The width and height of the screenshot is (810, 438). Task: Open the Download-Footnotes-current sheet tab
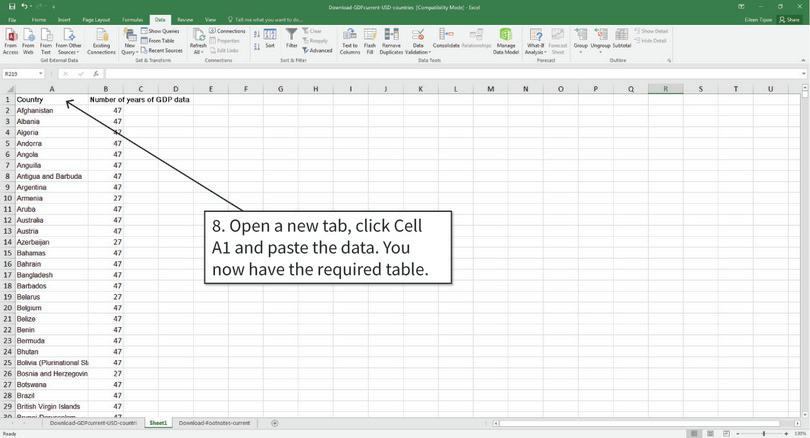point(214,423)
